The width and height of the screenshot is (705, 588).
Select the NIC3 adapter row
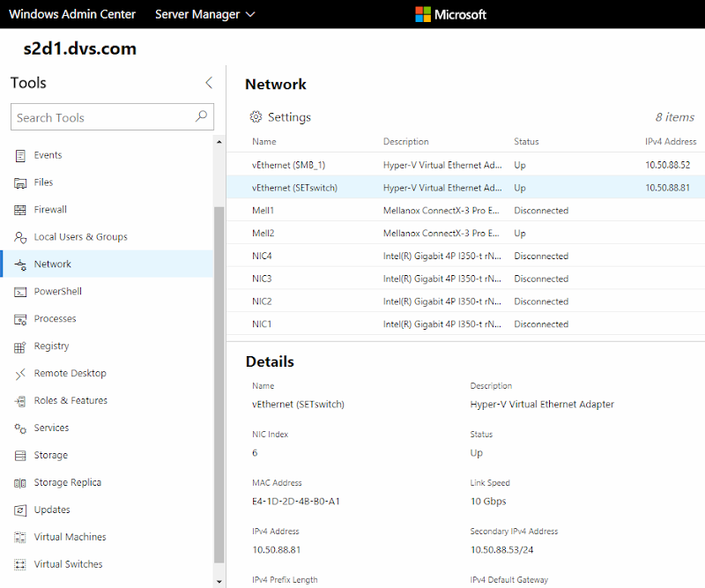pos(465,278)
